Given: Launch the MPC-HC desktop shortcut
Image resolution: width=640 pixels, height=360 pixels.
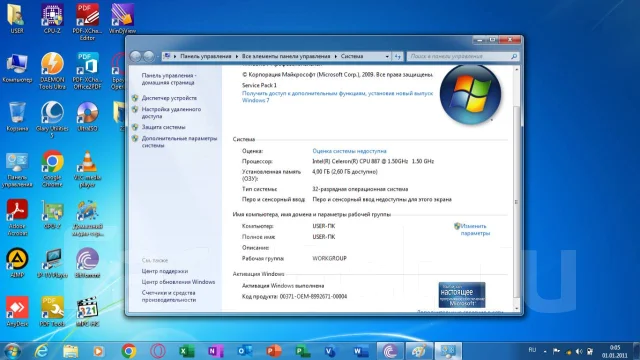Looking at the screenshot, I should [x=87, y=312].
